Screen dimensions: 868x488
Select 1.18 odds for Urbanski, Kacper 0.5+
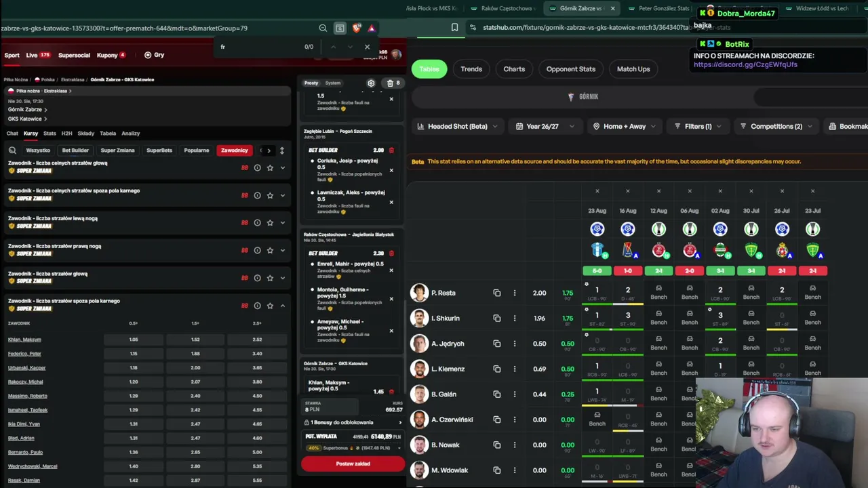[134, 368]
